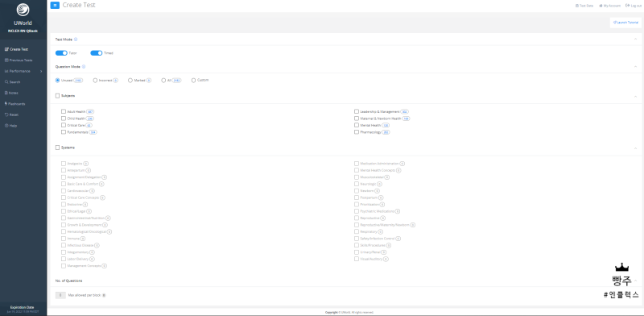Toggle the Tutor mode switch
644x316 pixels.
pyautogui.click(x=61, y=53)
